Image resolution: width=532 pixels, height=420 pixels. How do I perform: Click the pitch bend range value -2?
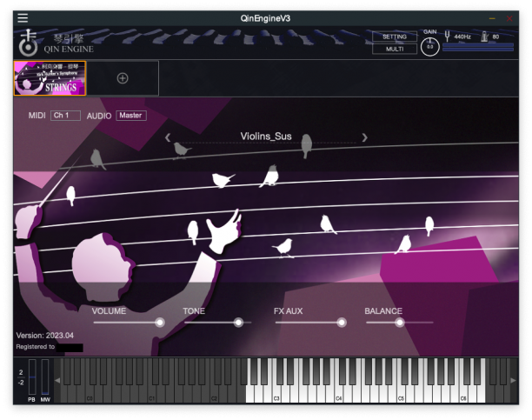click(x=21, y=383)
